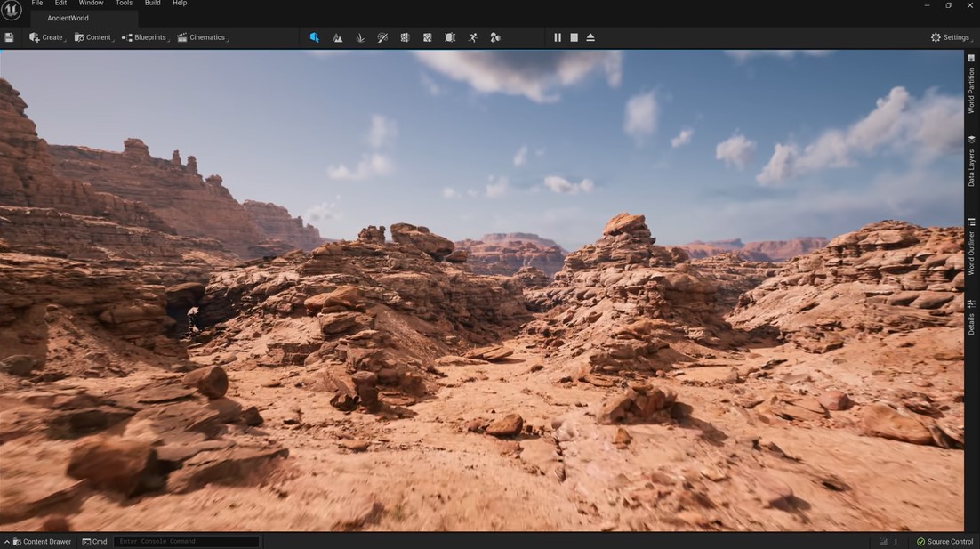The width and height of the screenshot is (980, 549).
Task: Expand the Cinematics dropdown
Action: point(202,37)
